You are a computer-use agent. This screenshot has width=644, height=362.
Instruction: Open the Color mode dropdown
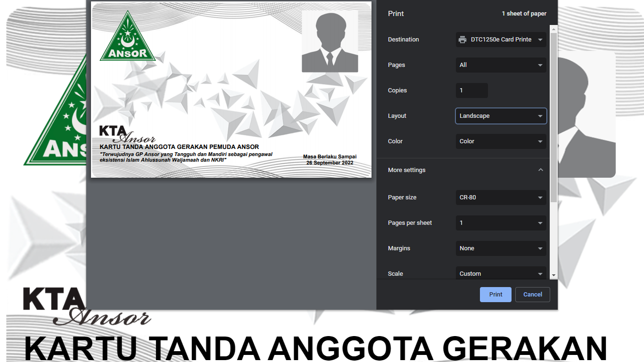coord(501,141)
